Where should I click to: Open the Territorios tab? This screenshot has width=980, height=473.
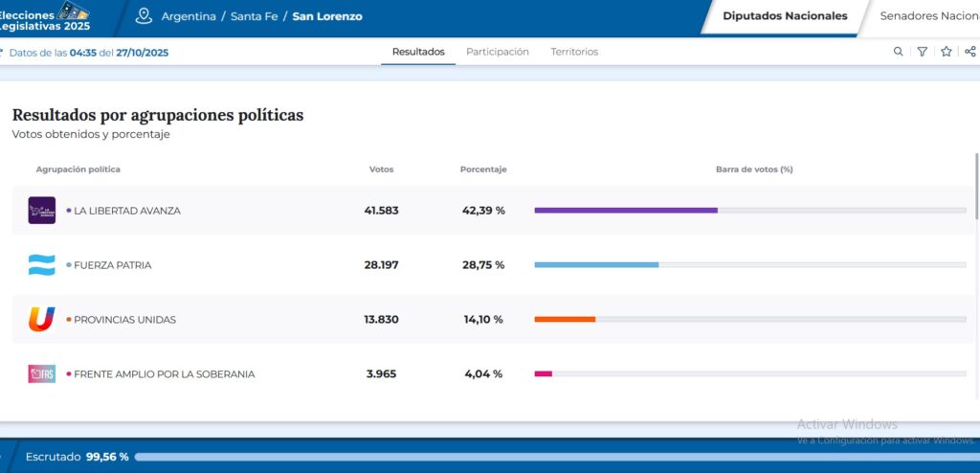click(574, 52)
